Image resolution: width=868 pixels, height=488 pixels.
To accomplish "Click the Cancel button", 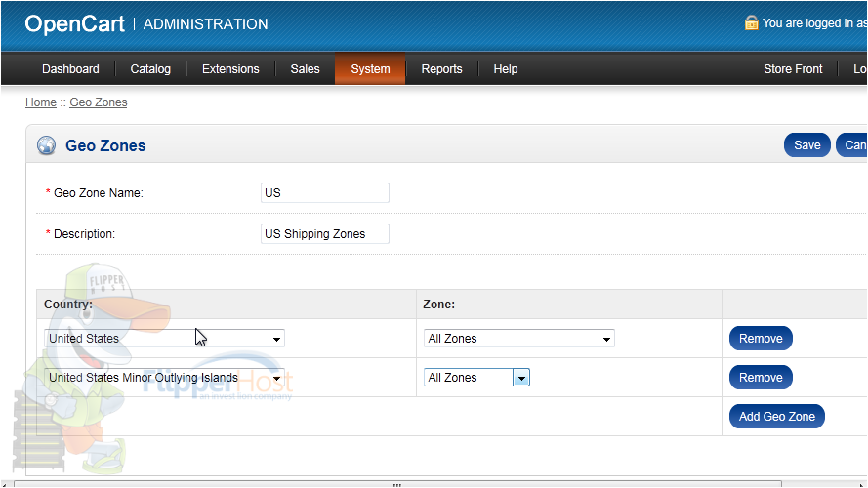I will coord(852,145).
